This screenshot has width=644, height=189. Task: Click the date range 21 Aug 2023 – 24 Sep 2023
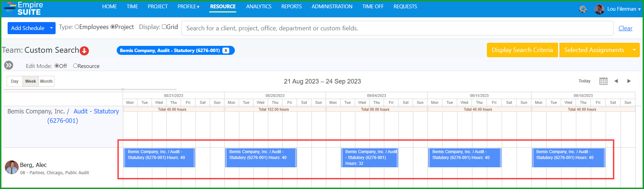[322, 81]
